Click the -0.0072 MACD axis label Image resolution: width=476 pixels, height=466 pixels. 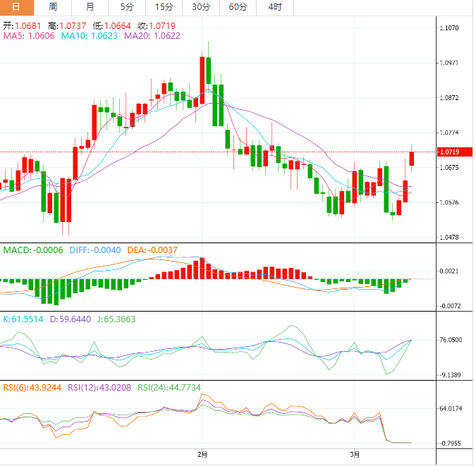(x=450, y=306)
